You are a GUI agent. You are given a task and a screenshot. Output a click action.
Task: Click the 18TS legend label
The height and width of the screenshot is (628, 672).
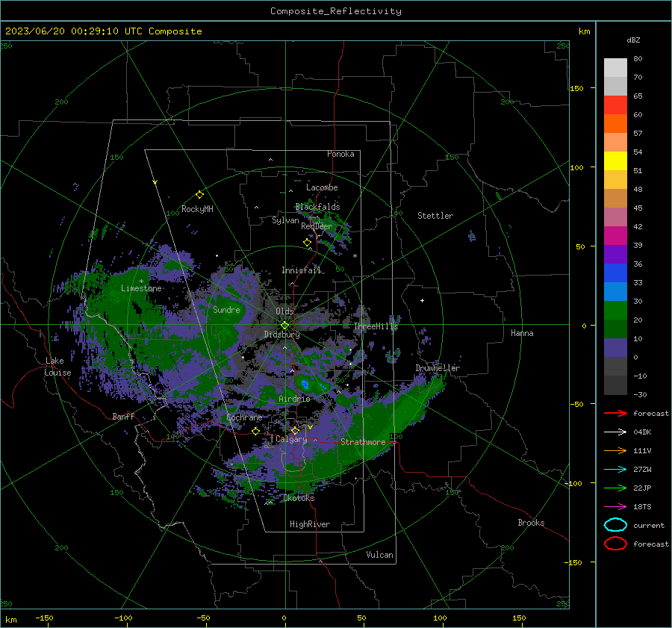(x=642, y=506)
